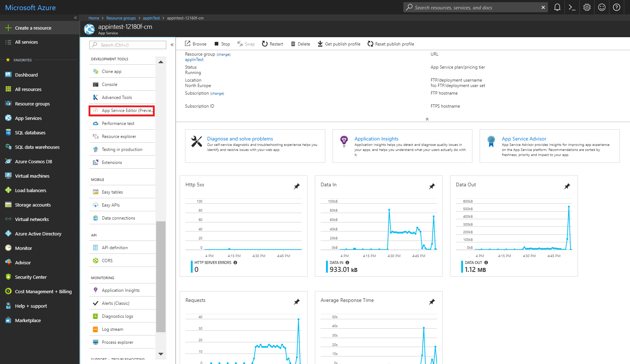630x364 pixels.
Task: Open SQL databases in the sidebar
Action: (30, 132)
